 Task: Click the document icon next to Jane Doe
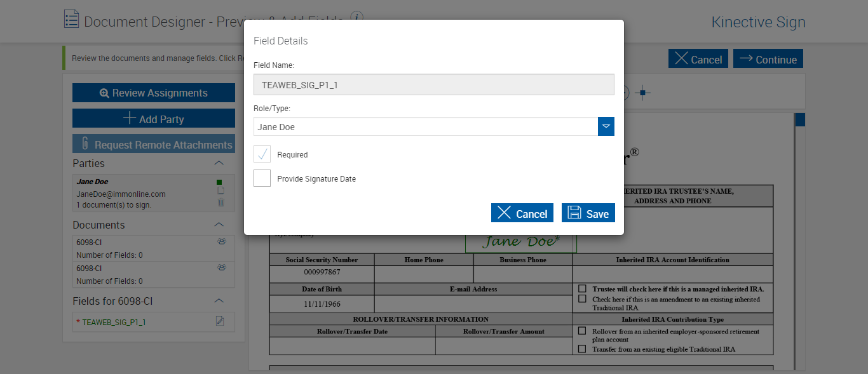pyautogui.click(x=220, y=191)
